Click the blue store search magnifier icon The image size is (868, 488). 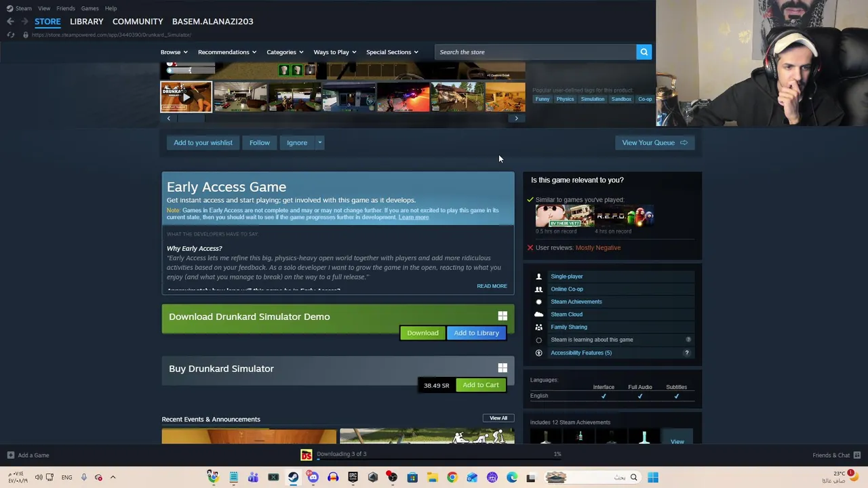644,52
